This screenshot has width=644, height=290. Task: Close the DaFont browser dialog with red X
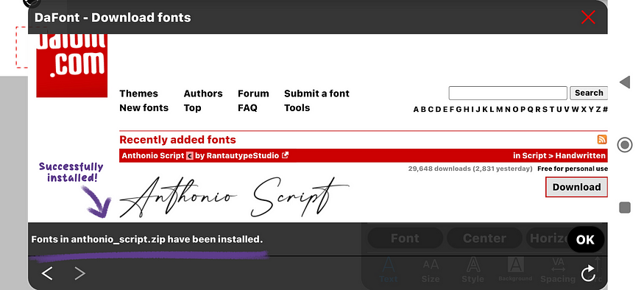click(x=588, y=17)
